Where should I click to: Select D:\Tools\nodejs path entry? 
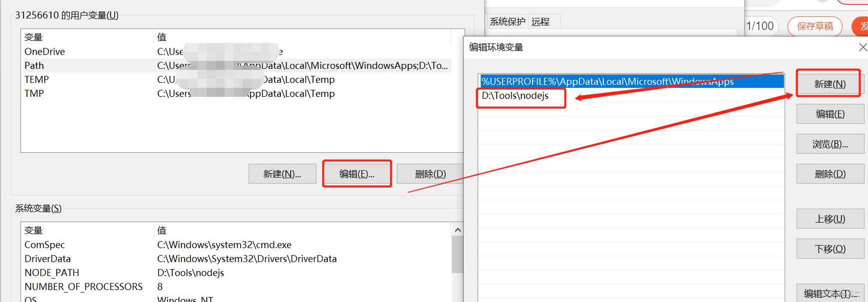click(x=631, y=95)
